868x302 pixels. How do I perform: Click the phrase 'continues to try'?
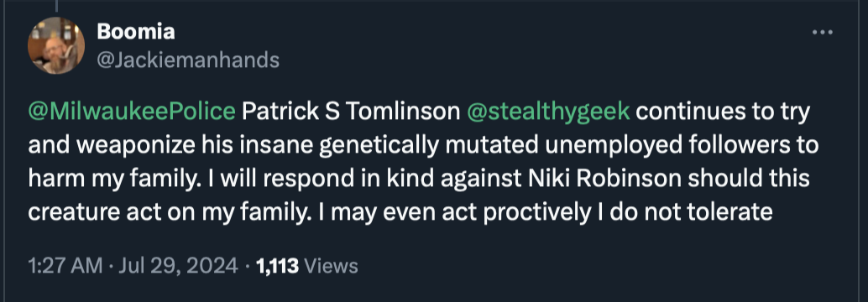(723, 112)
